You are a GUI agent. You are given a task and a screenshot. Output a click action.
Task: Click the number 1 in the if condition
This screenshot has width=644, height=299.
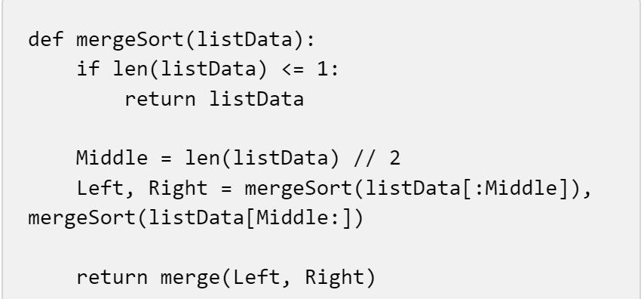click(323, 69)
